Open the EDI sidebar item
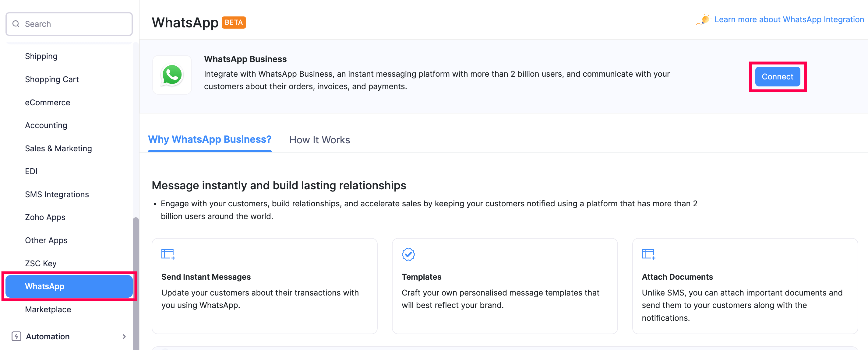The height and width of the screenshot is (350, 868). [31, 171]
